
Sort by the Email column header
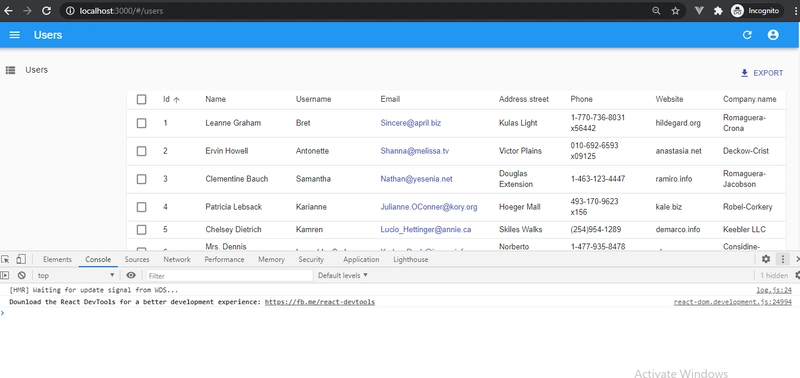[390, 99]
